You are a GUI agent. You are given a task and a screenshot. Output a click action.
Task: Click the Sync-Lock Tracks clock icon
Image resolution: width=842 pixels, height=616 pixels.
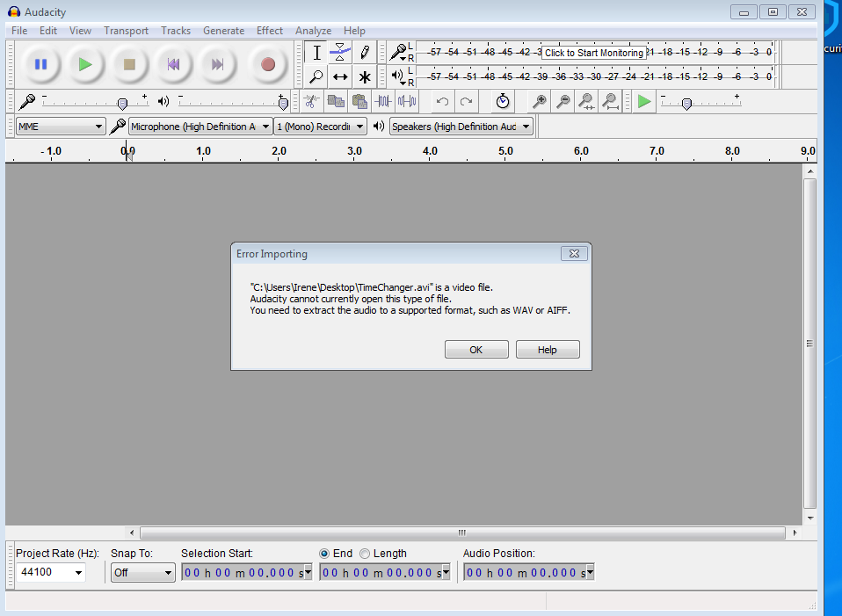click(x=503, y=101)
